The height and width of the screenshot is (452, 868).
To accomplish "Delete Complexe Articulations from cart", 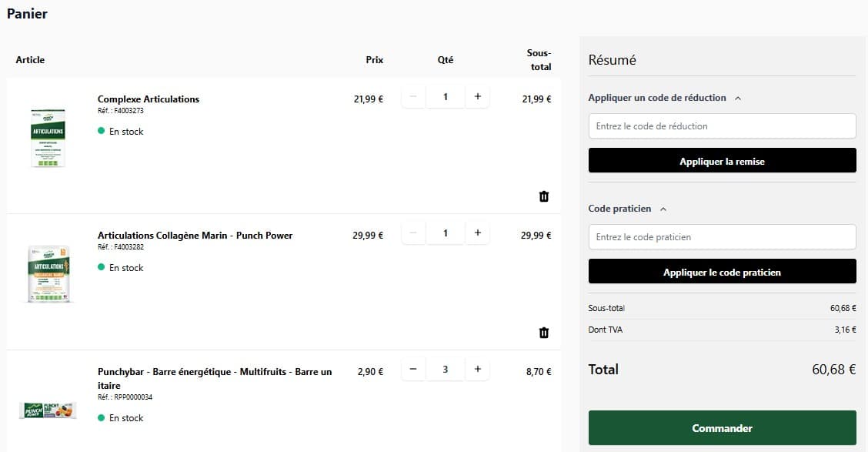I will [x=544, y=196].
